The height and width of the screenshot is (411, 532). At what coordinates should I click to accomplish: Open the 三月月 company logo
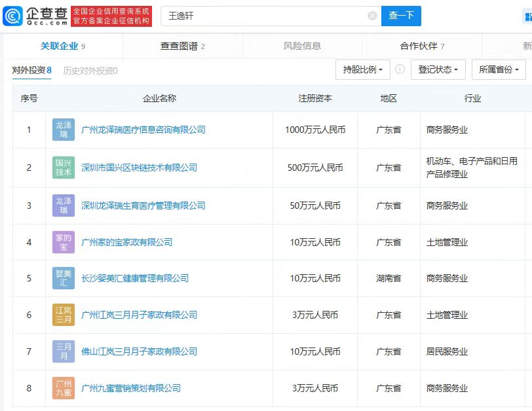point(64,351)
